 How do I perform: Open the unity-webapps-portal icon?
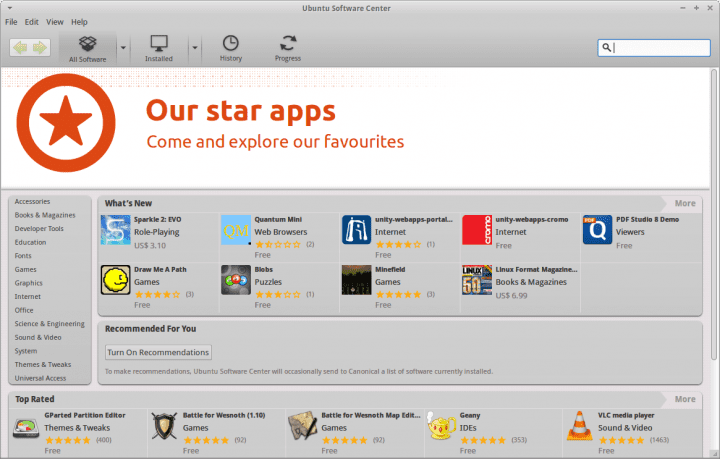[x=356, y=230]
